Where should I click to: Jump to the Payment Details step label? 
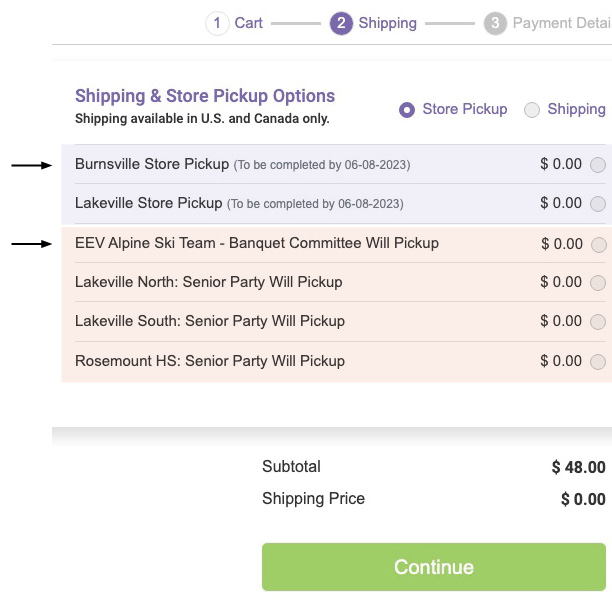(560, 23)
